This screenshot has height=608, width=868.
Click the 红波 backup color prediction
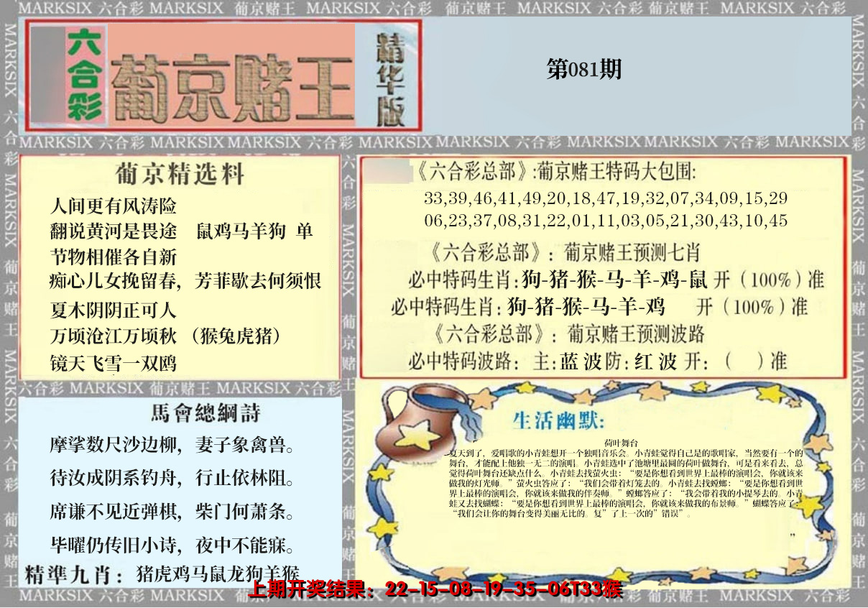coord(656,361)
